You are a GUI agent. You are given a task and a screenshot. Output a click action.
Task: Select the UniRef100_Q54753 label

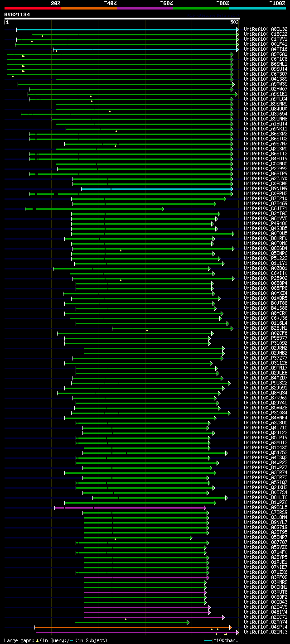(x=266, y=453)
